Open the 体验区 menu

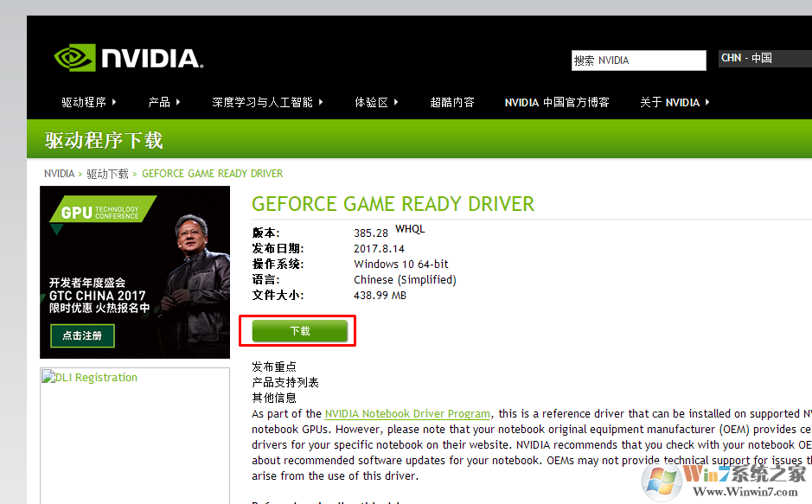tap(376, 103)
